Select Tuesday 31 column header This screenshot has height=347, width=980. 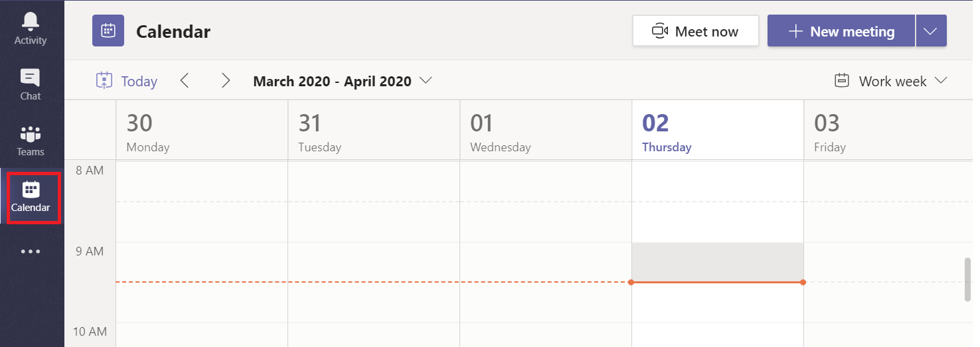point(374,130)
